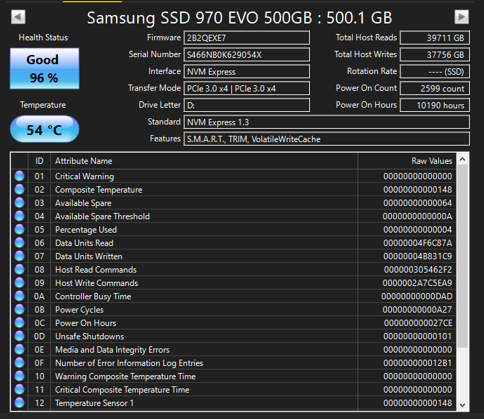Select the Critical Warning attribute name

84,176
